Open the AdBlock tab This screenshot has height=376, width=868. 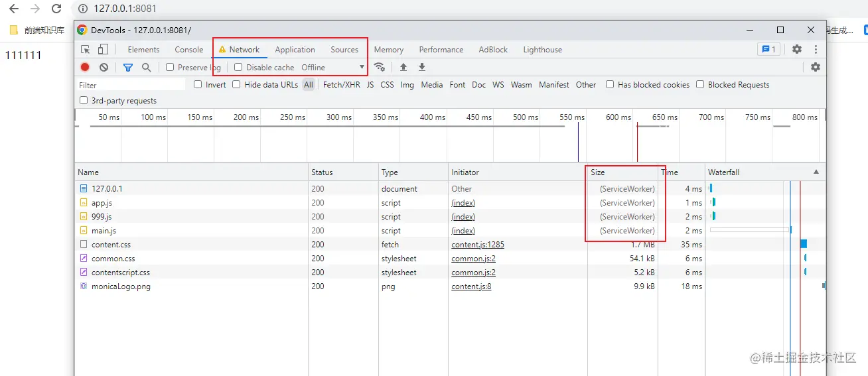[493, 50]
